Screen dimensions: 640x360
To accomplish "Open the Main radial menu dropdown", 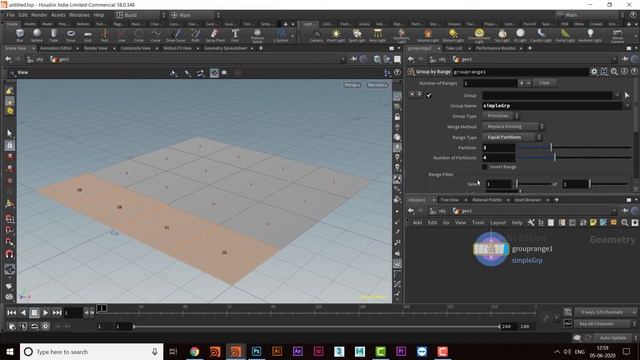I will (x=195, y=15).
